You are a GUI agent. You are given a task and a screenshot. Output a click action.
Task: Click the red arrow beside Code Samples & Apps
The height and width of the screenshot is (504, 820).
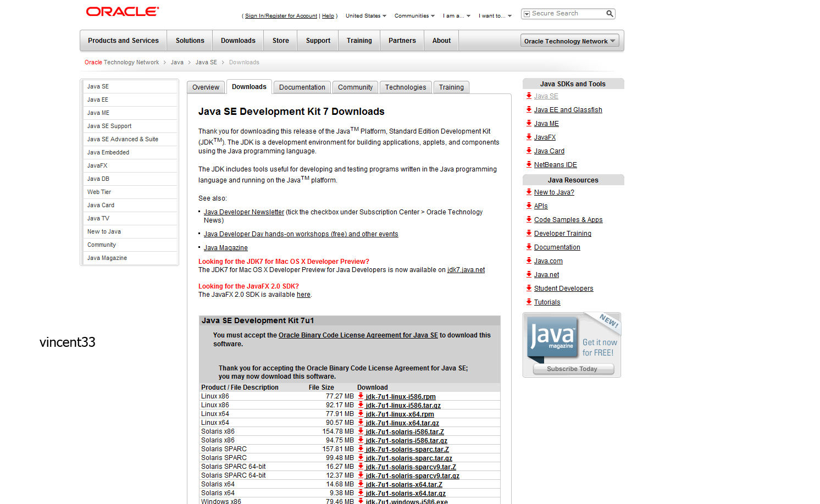(529, 219)
